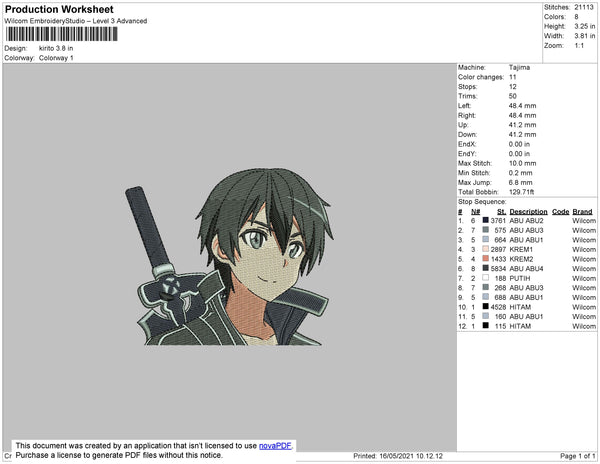Click the 'Wilcom EmbroideryStudio – Level 3 Advanced' subtitle
Viewport: 600px width, 464px height.
(76, 21)
